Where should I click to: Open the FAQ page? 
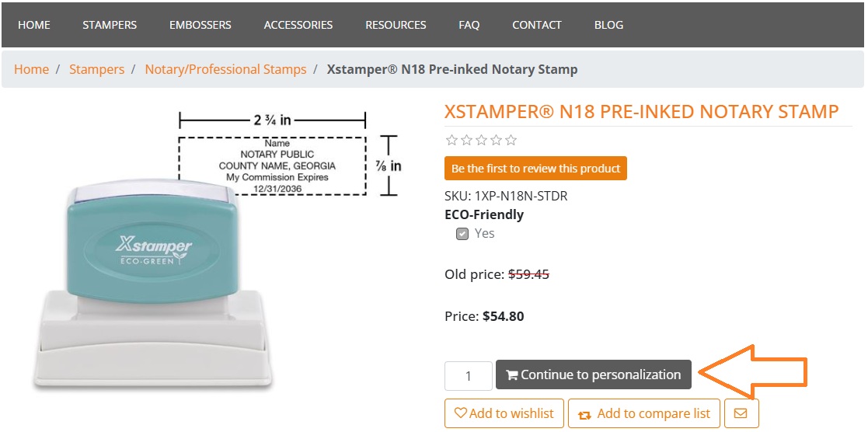[x=469, y=25]
